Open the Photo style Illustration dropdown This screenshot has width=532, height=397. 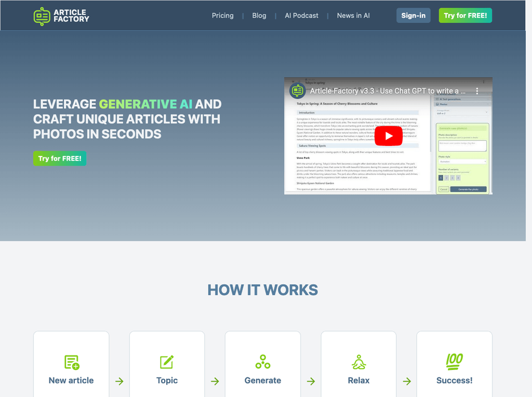(x=462, y=161)
